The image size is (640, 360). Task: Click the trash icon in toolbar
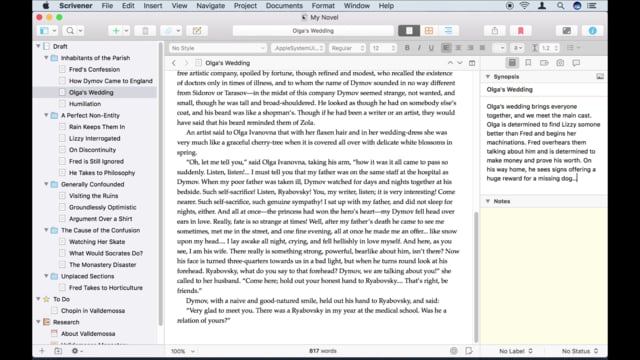point(145,31)
